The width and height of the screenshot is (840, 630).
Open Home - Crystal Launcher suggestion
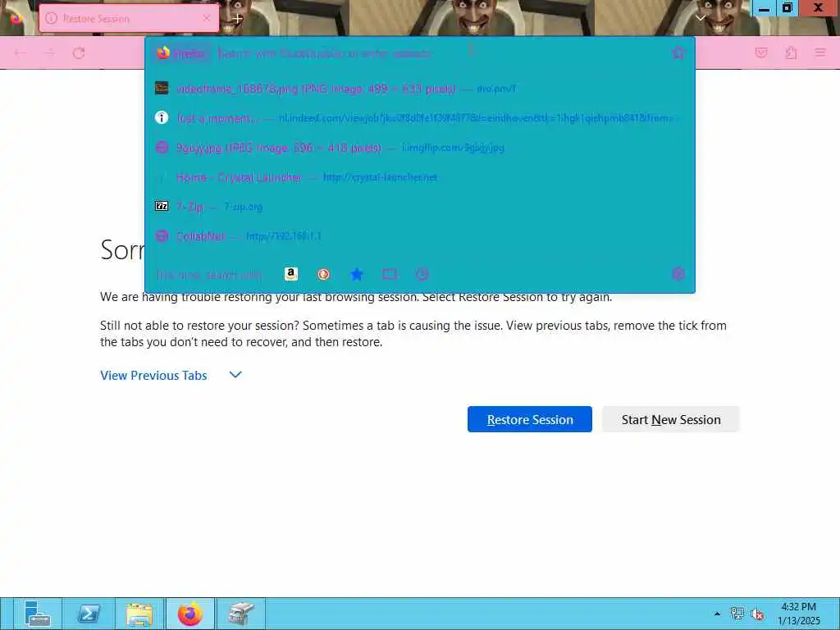pyautogui.click(x=419, y=177)
